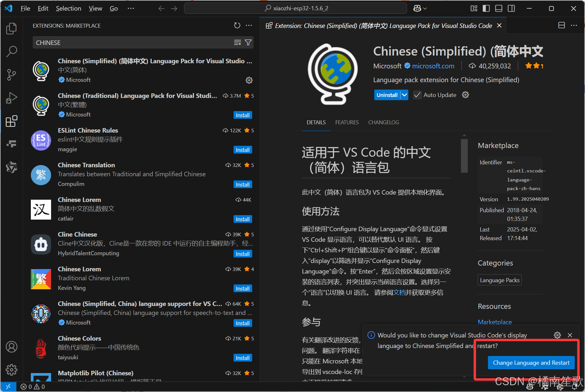Switch to the CHANGELOG tab
This screenshot has height=392, width=585.
pos(384,122)
